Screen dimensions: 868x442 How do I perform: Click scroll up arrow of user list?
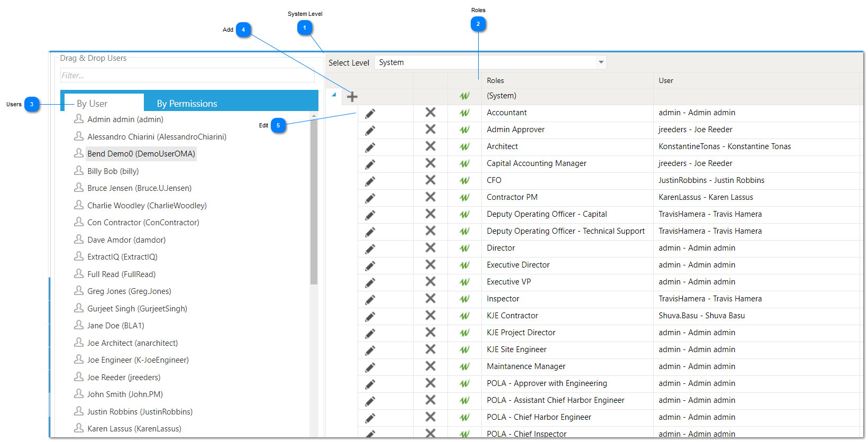coord(314,115)
